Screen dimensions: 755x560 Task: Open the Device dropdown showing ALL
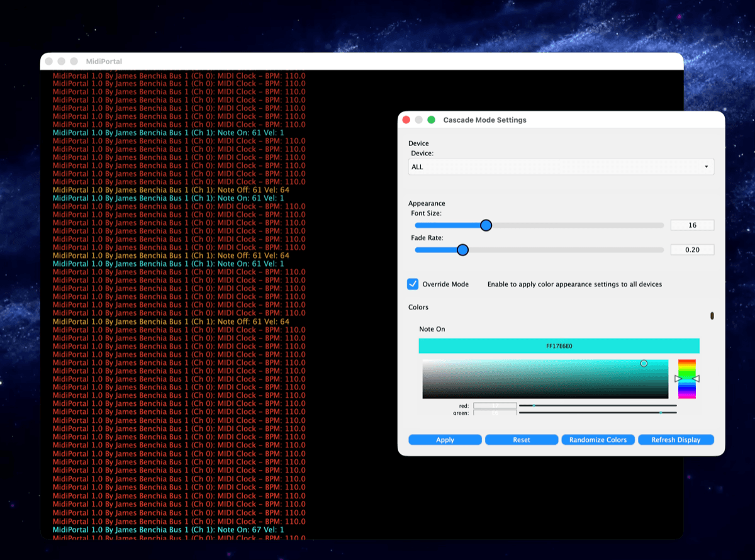[x=561, y=167]
